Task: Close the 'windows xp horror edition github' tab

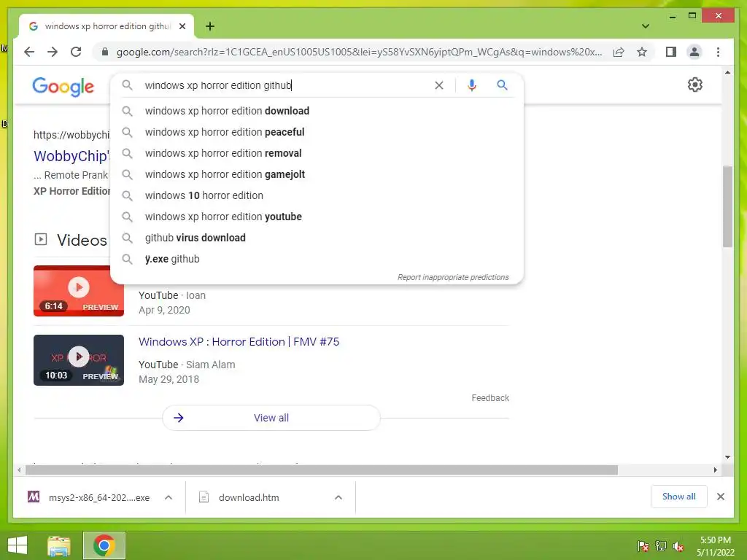Action: 182,26
